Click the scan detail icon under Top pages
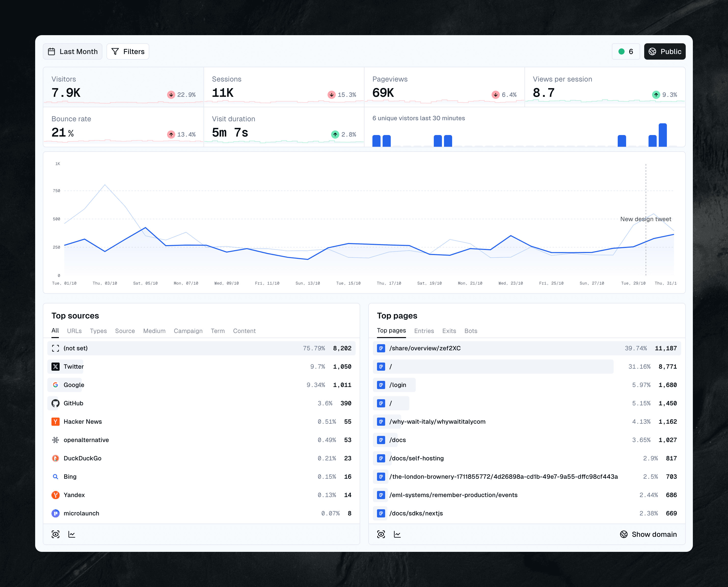The image size is (728, 587). (x=381, y=534)
